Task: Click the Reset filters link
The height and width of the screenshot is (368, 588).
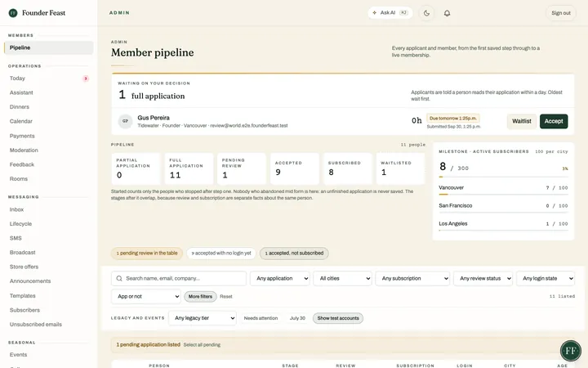Action: 225,297
